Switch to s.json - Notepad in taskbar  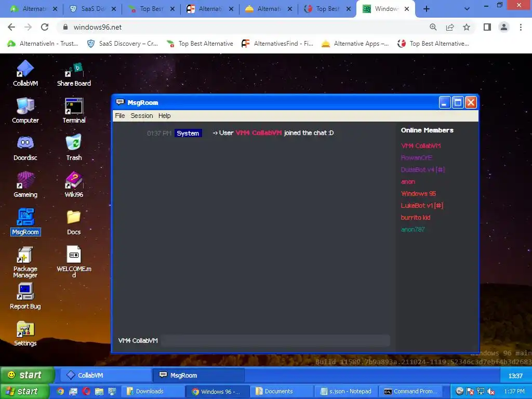point(346,391)
